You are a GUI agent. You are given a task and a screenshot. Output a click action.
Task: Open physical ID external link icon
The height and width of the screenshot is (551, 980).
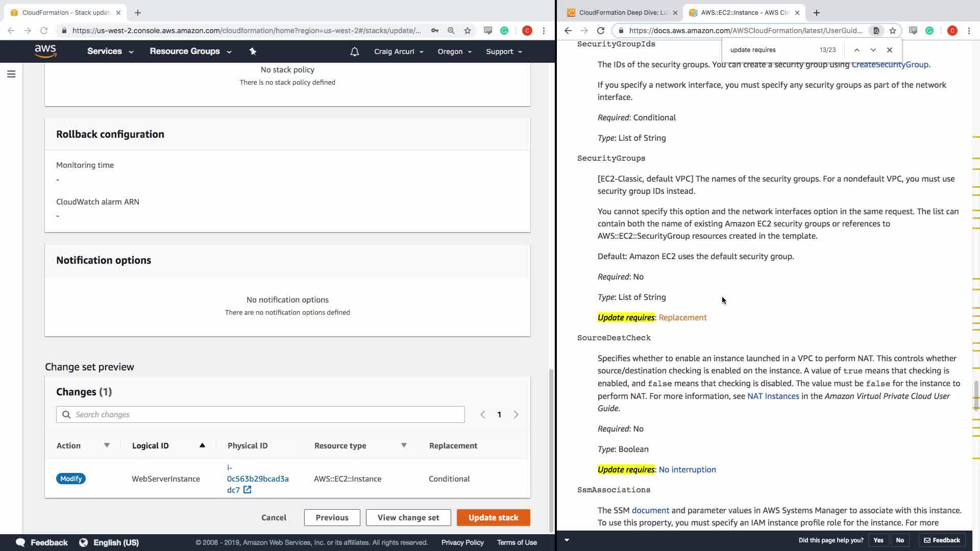click(248, 490)
